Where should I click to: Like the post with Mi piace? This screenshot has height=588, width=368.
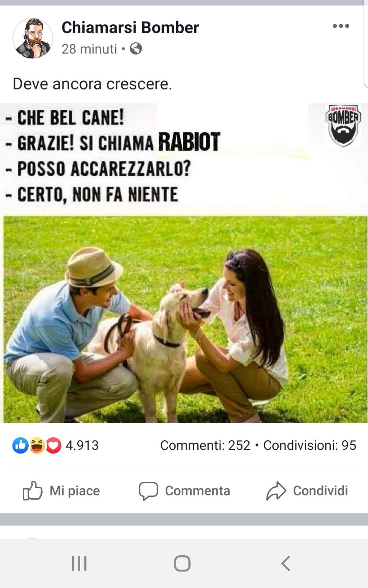click(x=61, y=491)
